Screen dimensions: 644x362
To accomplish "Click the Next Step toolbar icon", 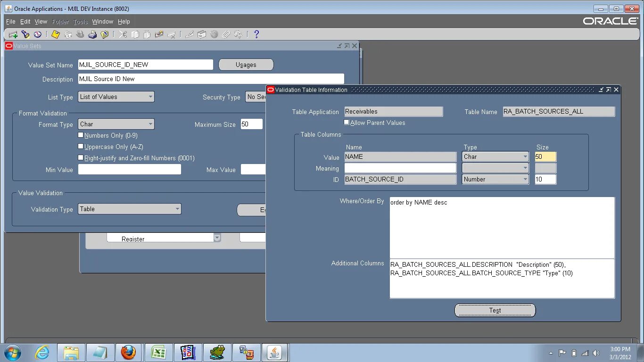I will click(x=68, y=34).
